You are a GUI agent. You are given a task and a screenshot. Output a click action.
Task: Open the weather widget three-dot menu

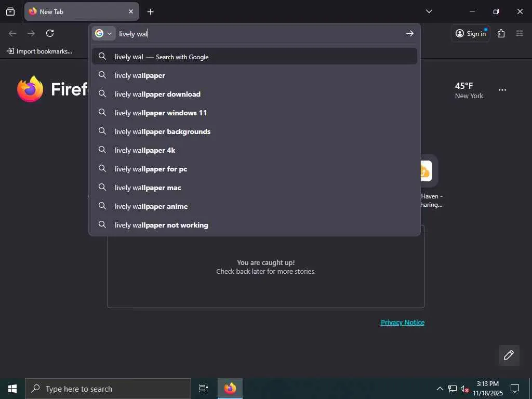(x=502, y=90)
